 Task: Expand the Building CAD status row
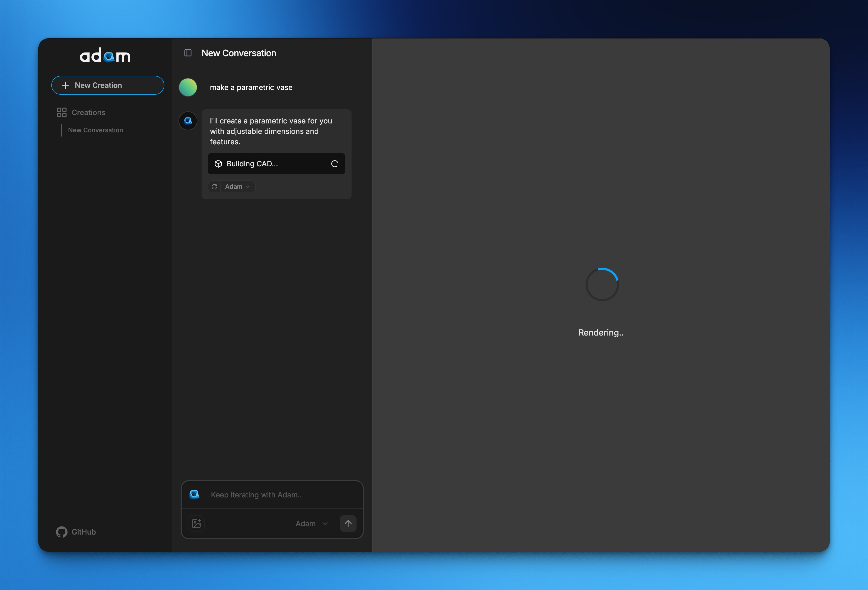coord(276,164)
